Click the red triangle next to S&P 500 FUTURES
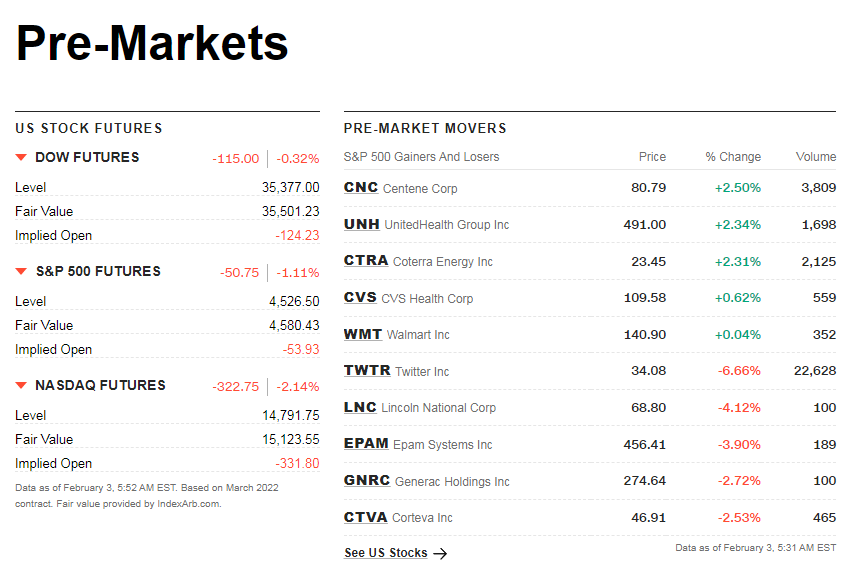 click(x=21, y=271)
